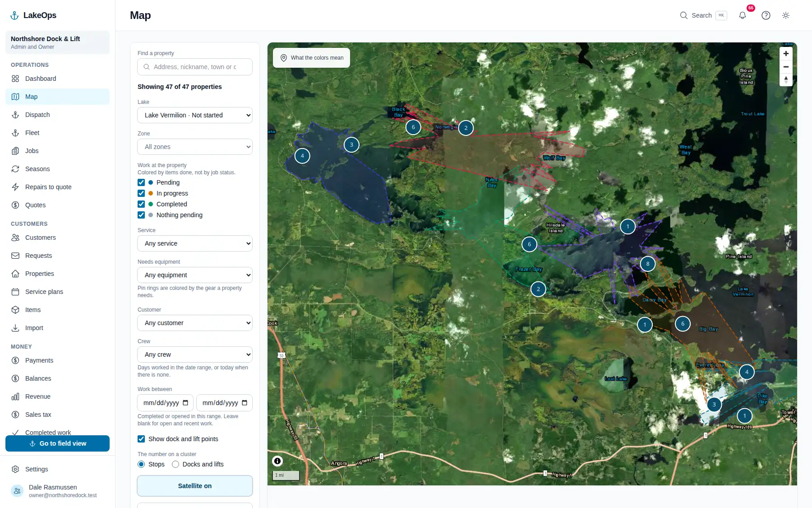812x508 pixels.
Task: Click the map cluster marked 8
Action: tap(648, 264)
